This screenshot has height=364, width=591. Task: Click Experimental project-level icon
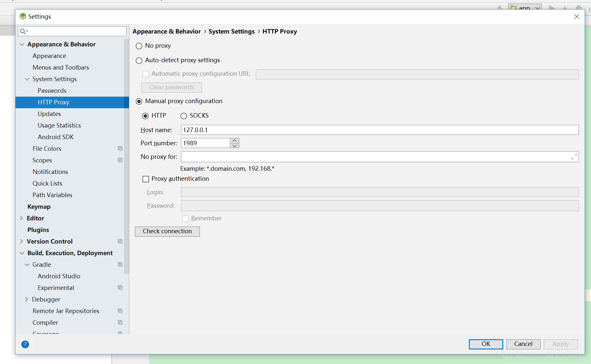click(x=120, y=288)
